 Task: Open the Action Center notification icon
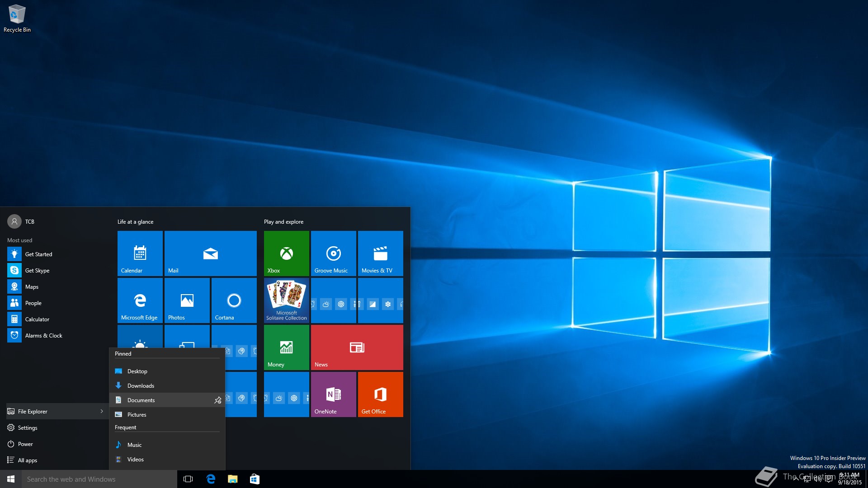click(x=829, y=479)
